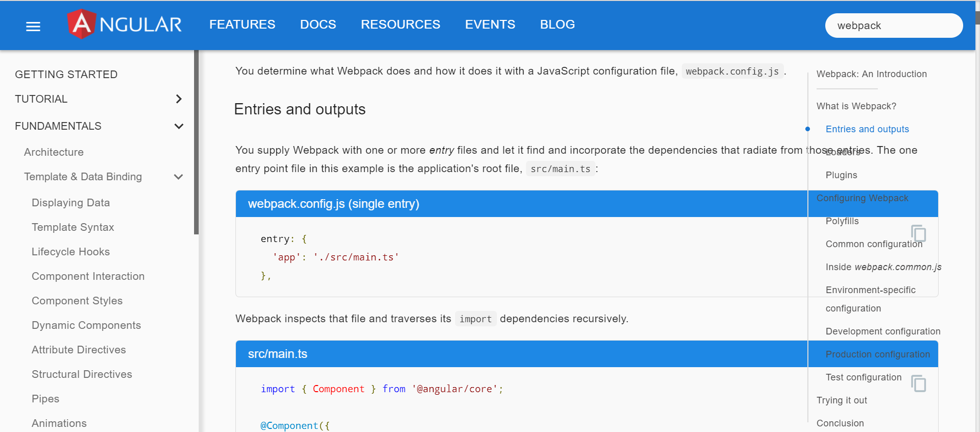Jump to Trying it out section

tap(842, 400)
